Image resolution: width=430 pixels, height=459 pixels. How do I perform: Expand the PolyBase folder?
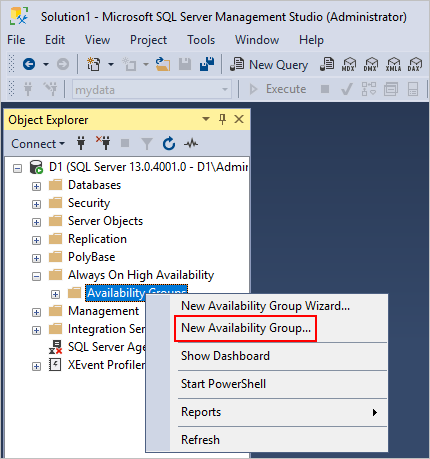point(36,258)
